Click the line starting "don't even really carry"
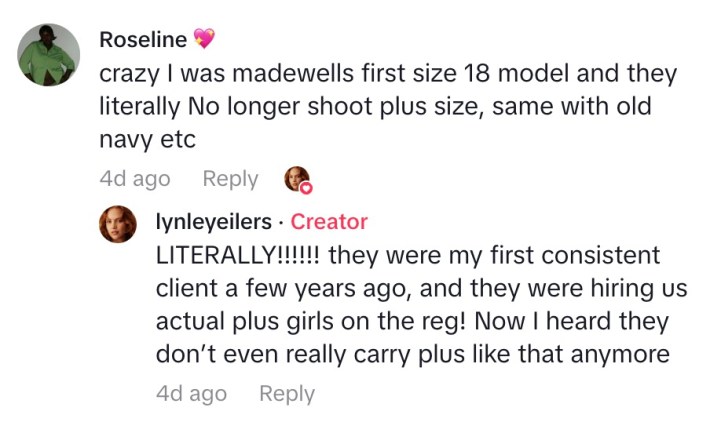Image resolution: width=710 pixels, height=422 pixels. pos(412,357)
